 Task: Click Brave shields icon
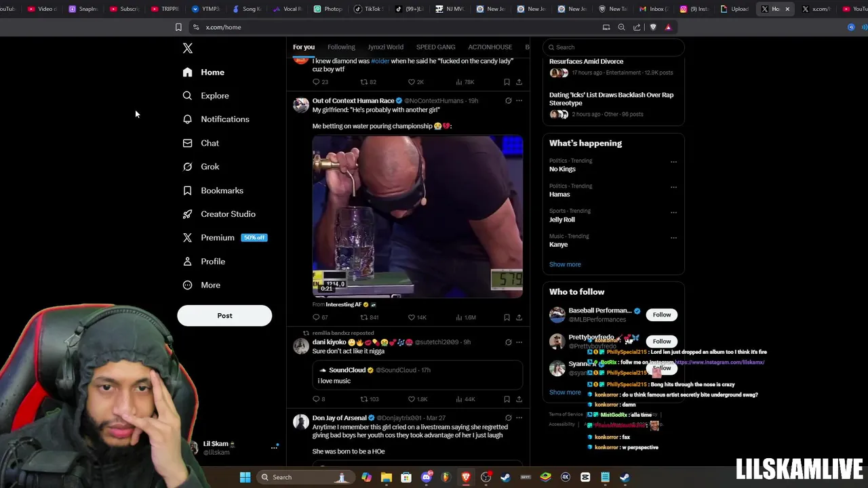tap(653, 27)
